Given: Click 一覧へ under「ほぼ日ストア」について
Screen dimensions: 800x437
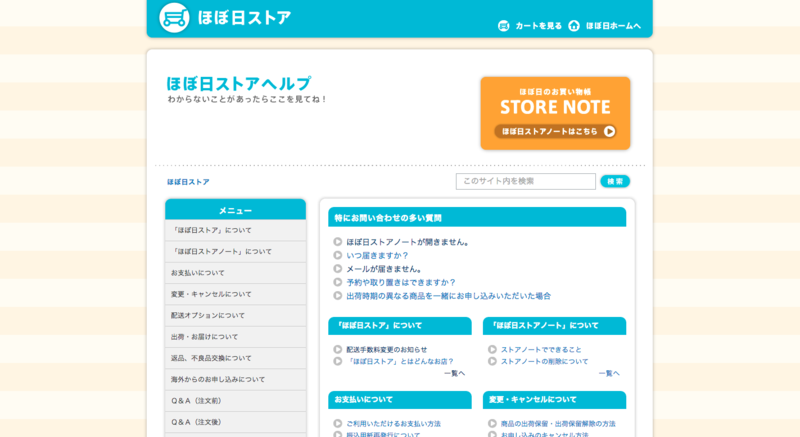Looking at the screenshot, I should 454,373.
